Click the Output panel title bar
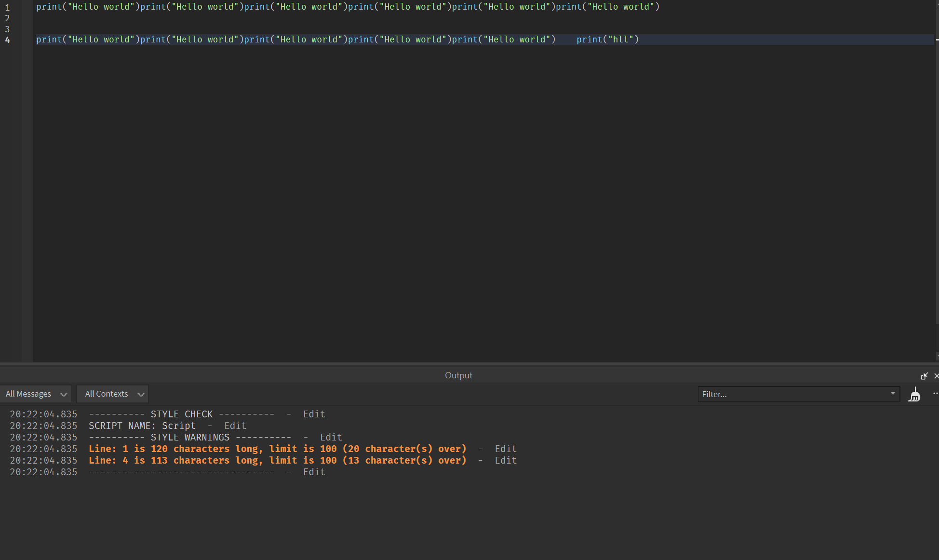The image size is (939, 560). (x=458, y=375)
